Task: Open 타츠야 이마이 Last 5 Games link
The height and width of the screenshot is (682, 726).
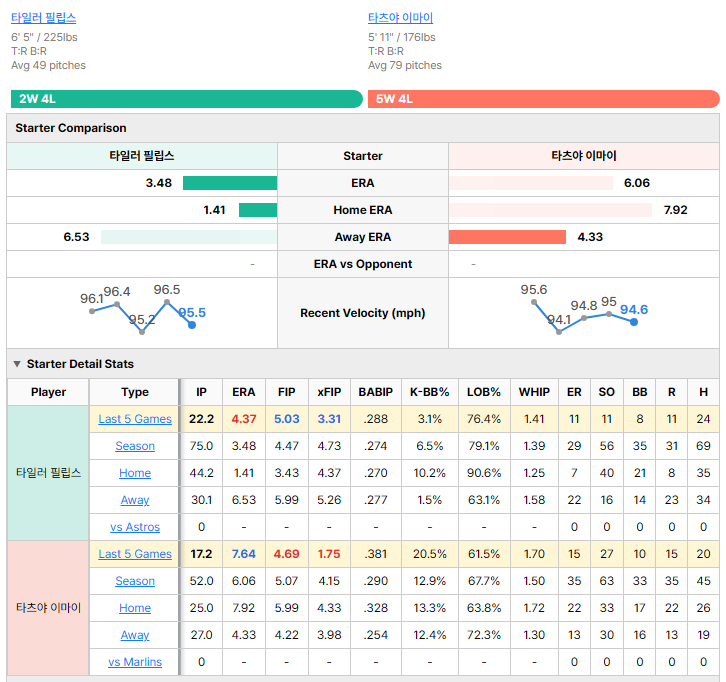Action: point(135,554)
